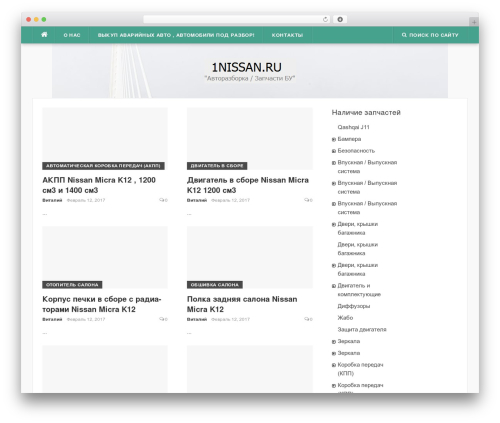The height and width of the screenshot is (423, 500).
Task: Open comments icon of the 'Корпус печки' post
Action: tap(163, 319)
